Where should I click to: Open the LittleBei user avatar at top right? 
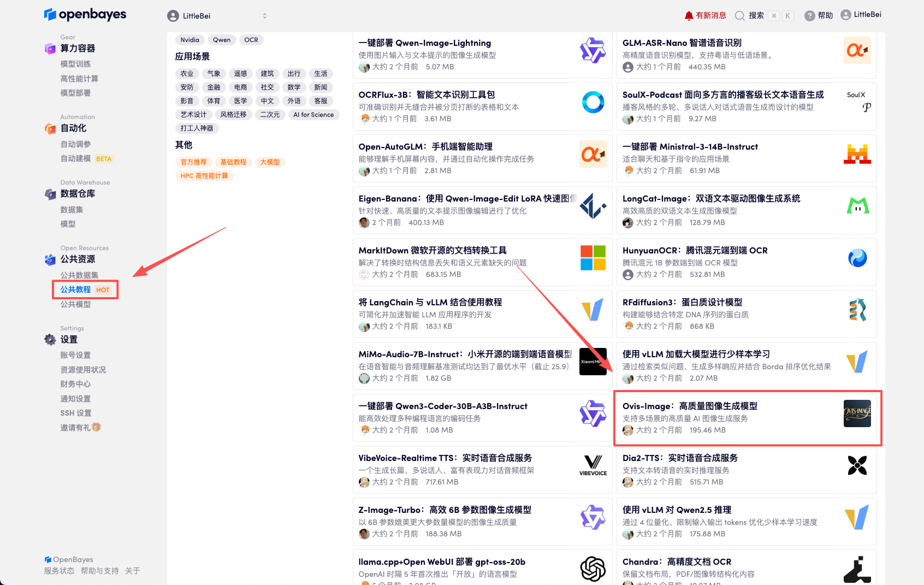(846, 15)
